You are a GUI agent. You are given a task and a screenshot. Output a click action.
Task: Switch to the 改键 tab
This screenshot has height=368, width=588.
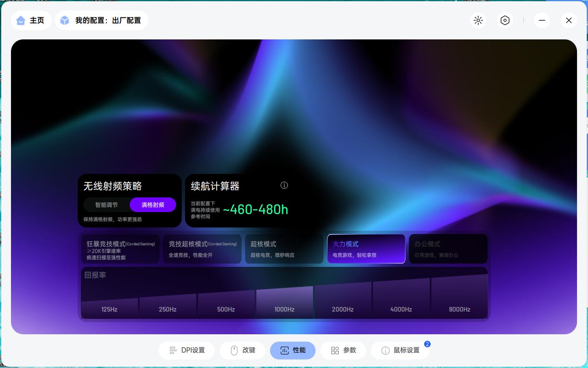[242, 351]
